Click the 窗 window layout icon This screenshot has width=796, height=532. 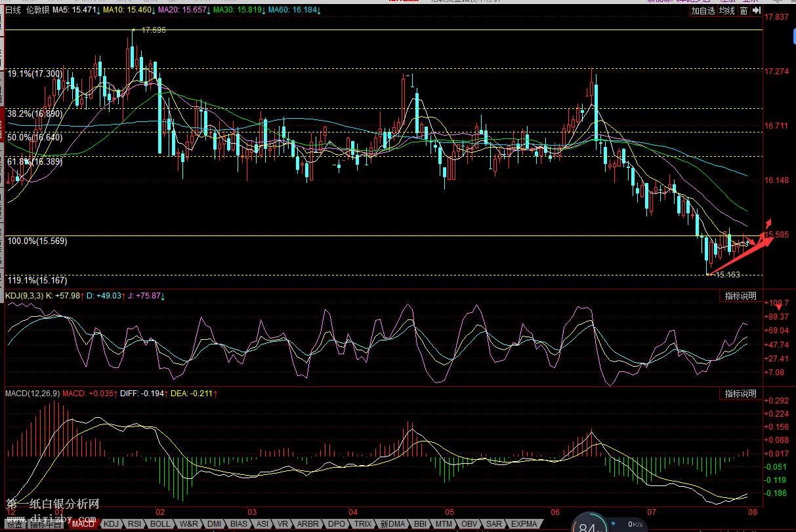point(744,10)
